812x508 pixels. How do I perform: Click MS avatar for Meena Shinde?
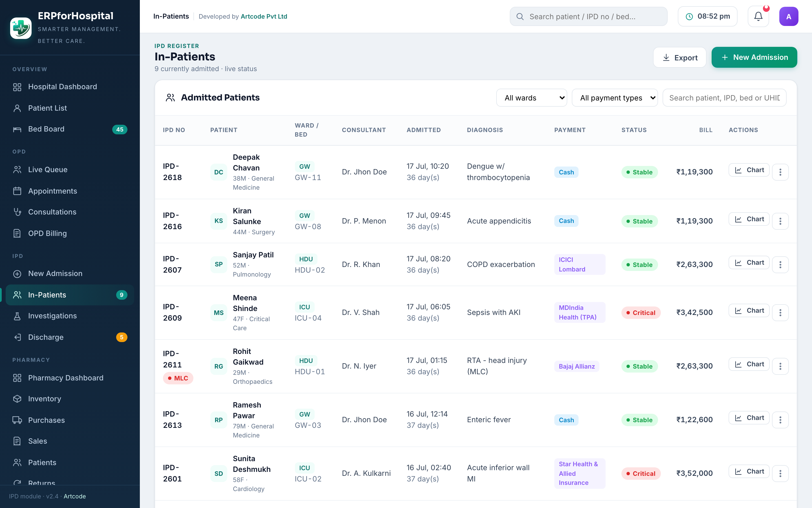(x=219, y=313)
